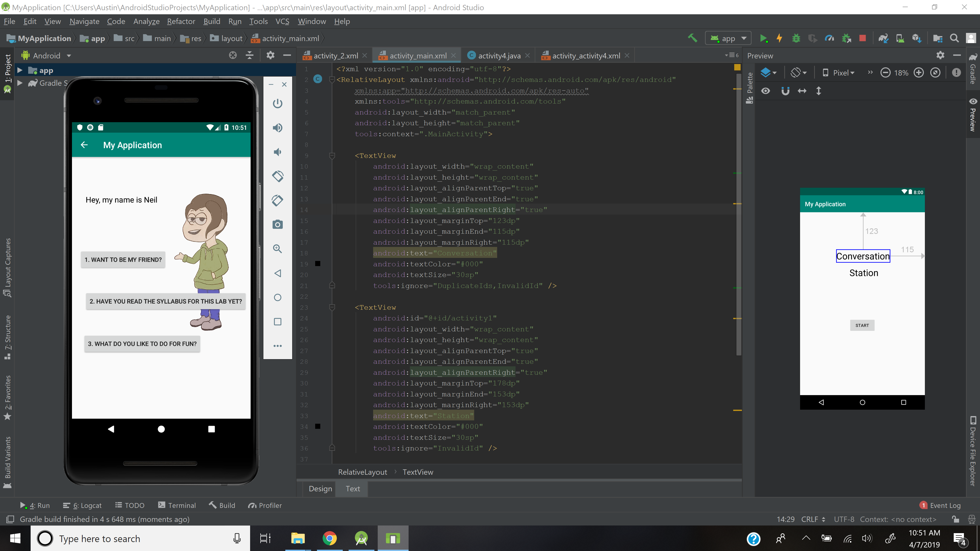Click "1. WANT TO BE MY FRIEND?" button
980x551 pixels.
pyautogui.click(x=123, y=260)
